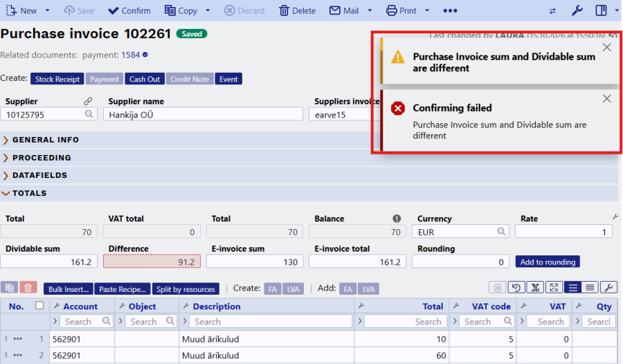
Task: Edit the Rate field
Action: (563, 232)
